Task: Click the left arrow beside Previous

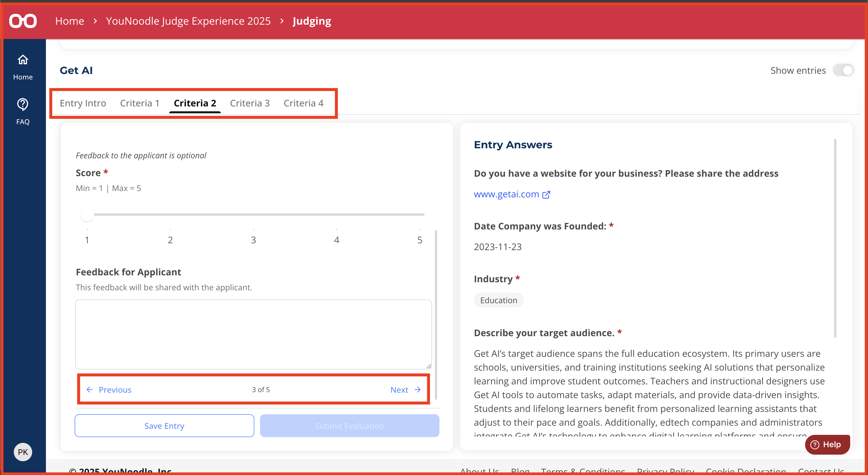Action: pos(90,390)
